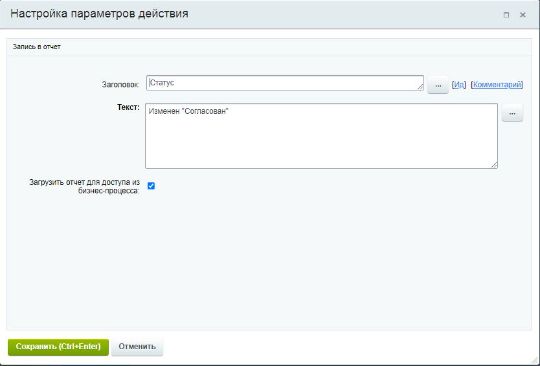Insert the Ид link value

tap(459, 85)
